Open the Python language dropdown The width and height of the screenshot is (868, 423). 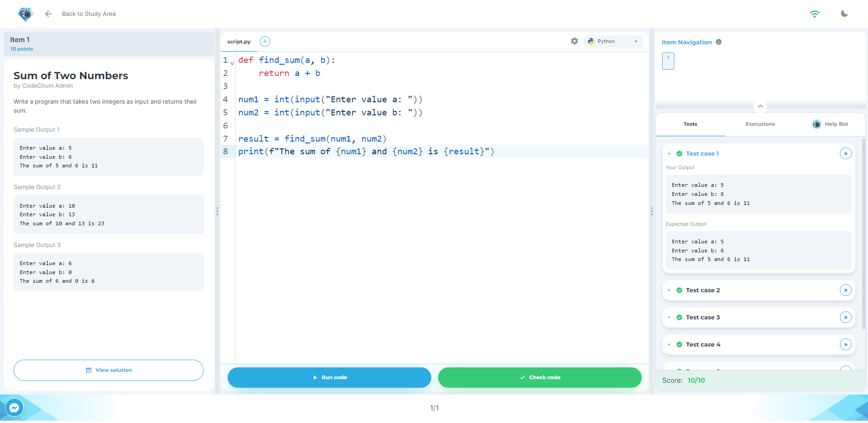613,41
